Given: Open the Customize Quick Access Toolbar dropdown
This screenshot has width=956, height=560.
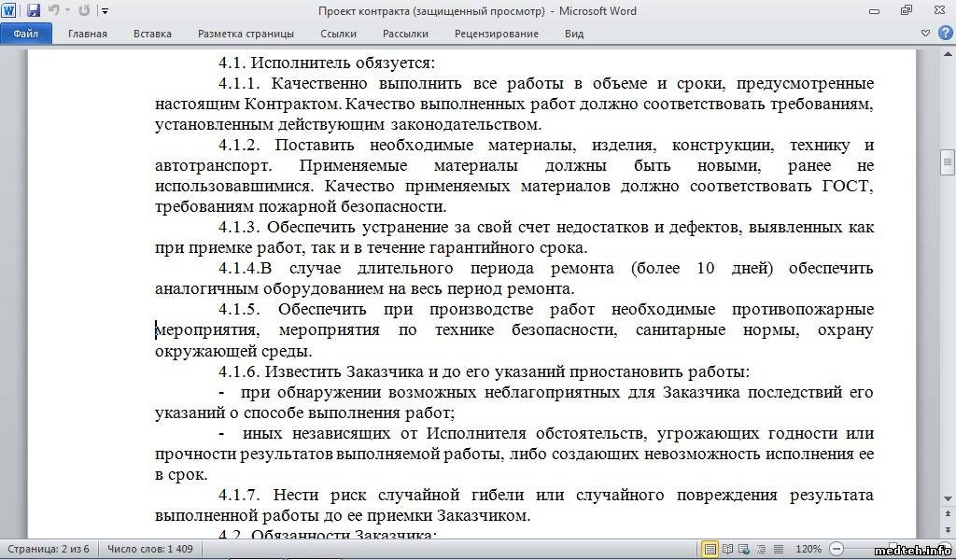Looking at the screenshot, I should 105,11.
